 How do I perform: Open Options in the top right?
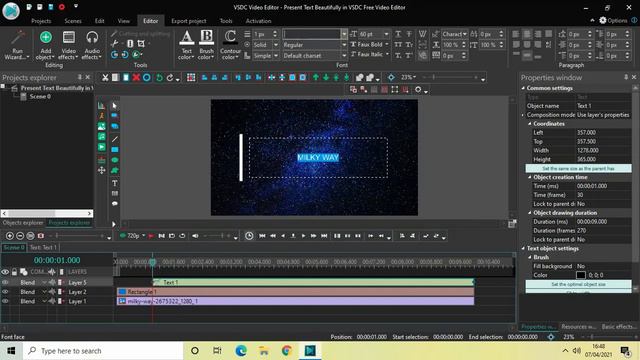pos(613,20)
